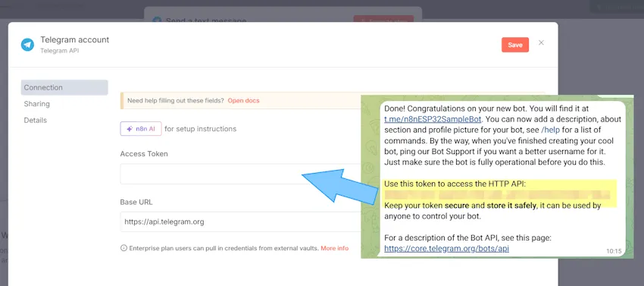
Task: Open the docs link in the help banner
Action: click(x=243, y=100)
